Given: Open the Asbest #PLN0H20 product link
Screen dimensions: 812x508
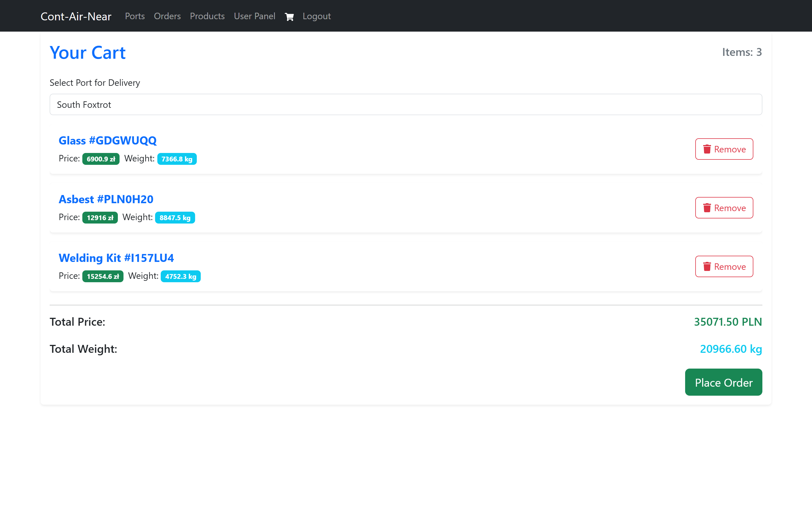Looking at the screenshot, I should tap(106, 199).
